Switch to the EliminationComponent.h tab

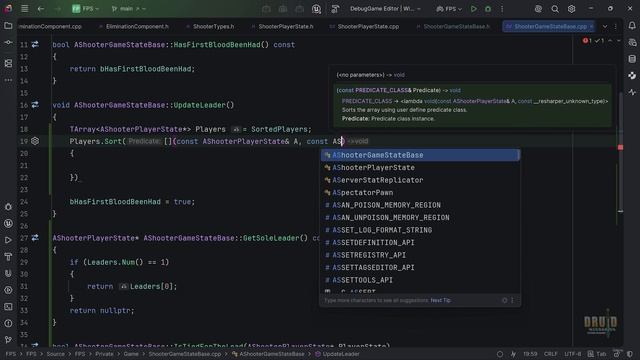[137, 27]
